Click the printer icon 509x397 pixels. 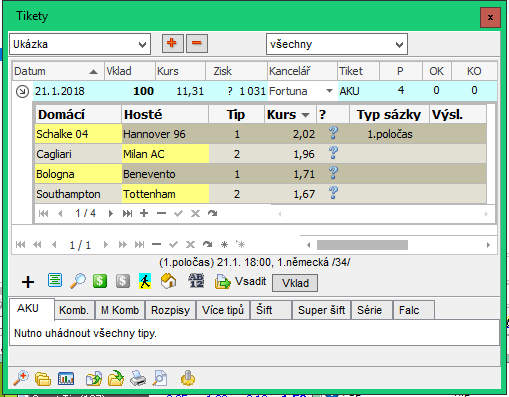pyautogui.click(x=138, y=378)
